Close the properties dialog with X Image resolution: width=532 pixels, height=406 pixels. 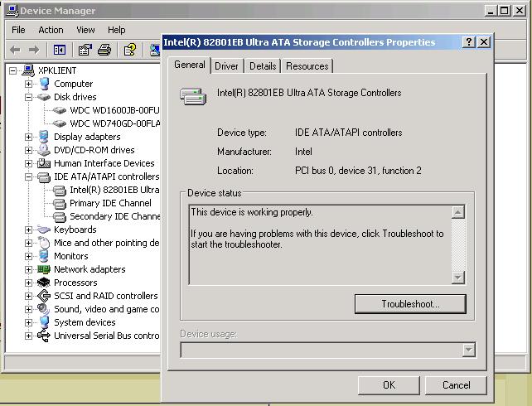click(x=484, y=42)
